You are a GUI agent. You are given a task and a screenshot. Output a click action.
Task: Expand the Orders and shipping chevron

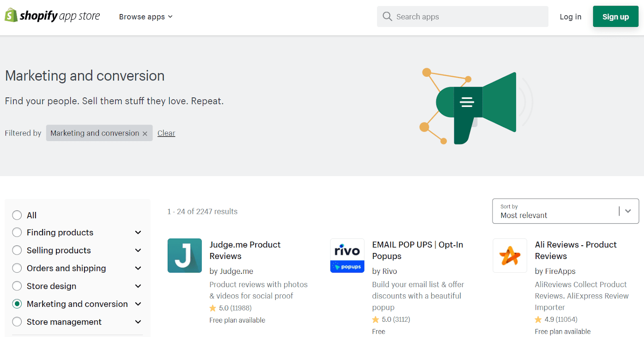138,268
